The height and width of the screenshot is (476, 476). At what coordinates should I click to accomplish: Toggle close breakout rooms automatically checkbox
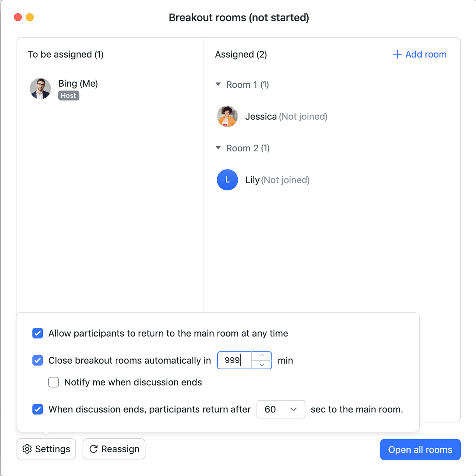tap(38, 360)
